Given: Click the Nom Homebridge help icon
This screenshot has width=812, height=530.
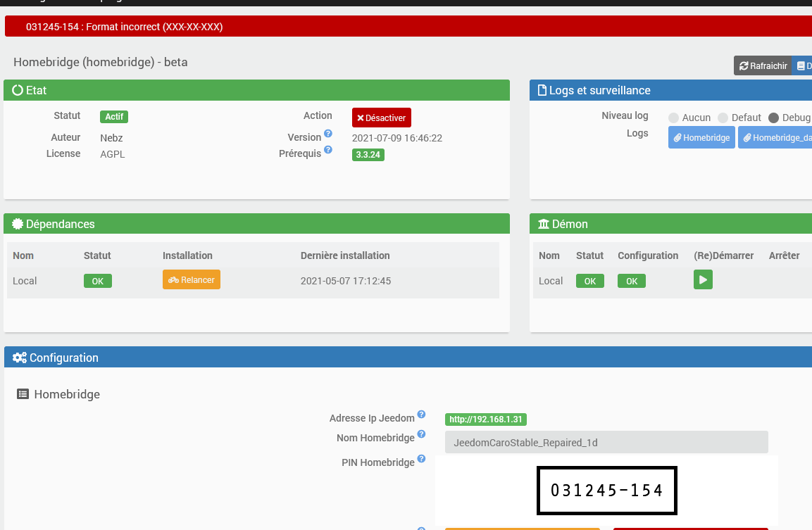Looking at the screenshot, I should pos(422,434).
